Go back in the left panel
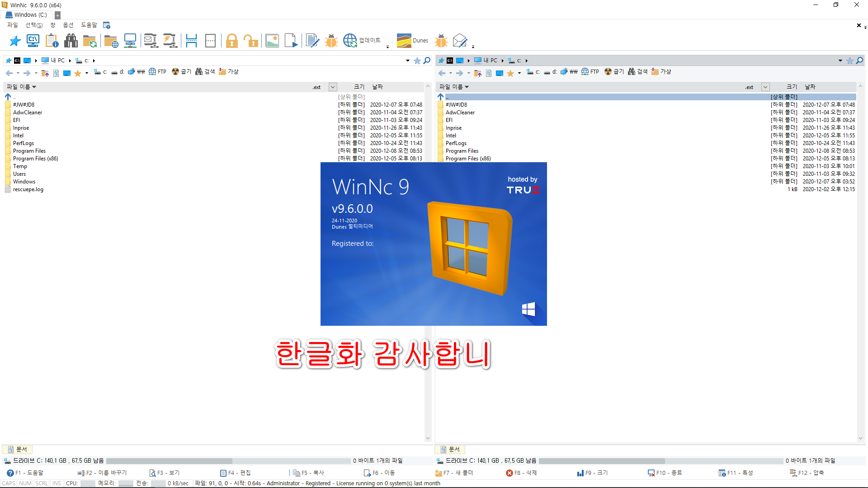The image size is (868, 488). [9, 73]
